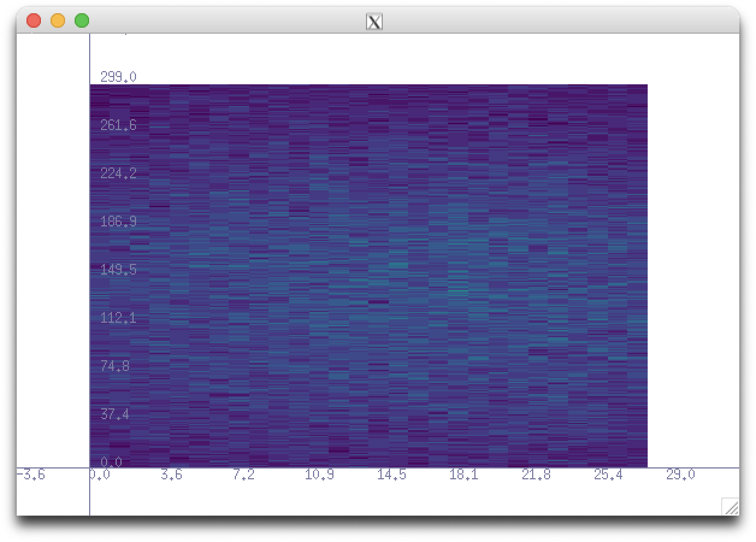Click the X11 logo icon in title bar
Viewport: 756px width, 542px height.
374,22
